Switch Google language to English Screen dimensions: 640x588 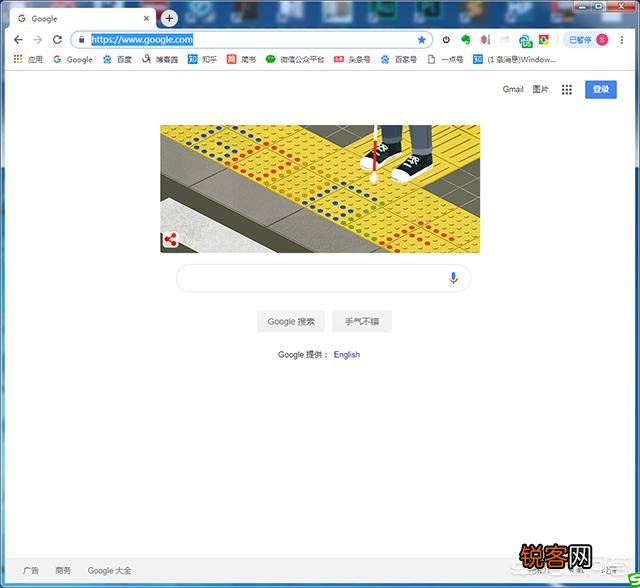[347, 354]
